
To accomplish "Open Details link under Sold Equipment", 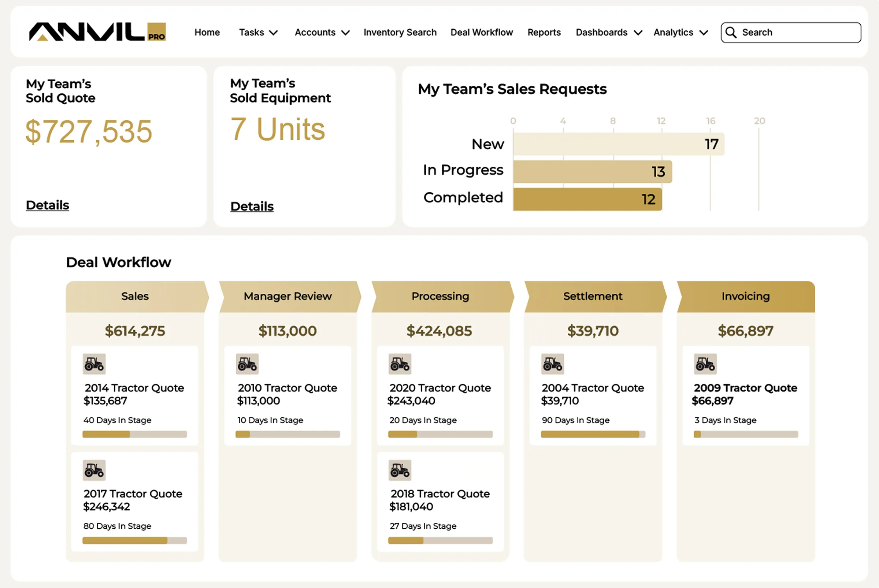I will pos(252,206).
